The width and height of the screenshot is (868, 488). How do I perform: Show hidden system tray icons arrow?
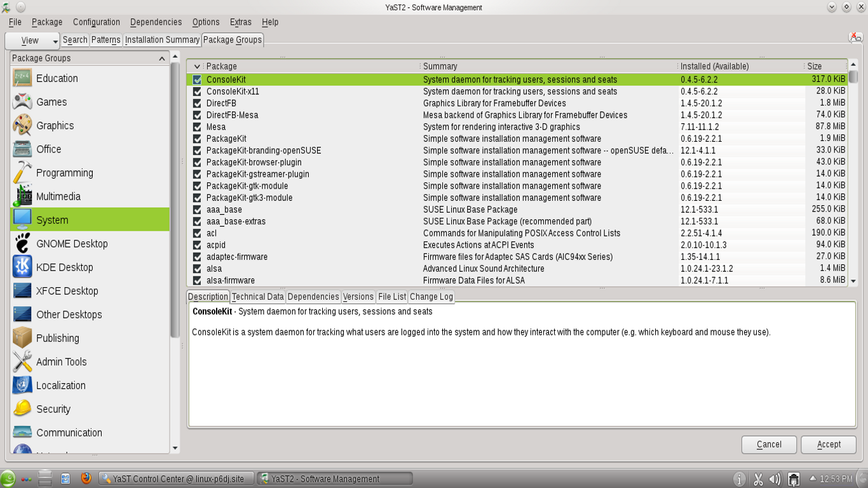(813, 478)
